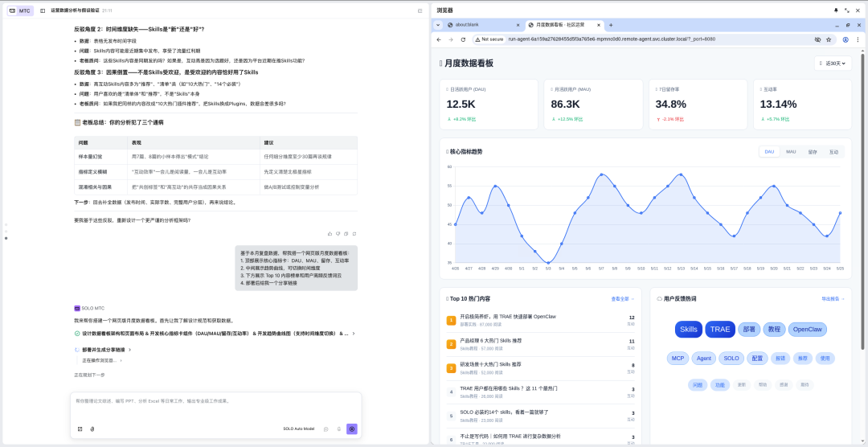Screen dimensions: 868x447
Task: Open the tab search dropdown arrow
Action: 438,25
